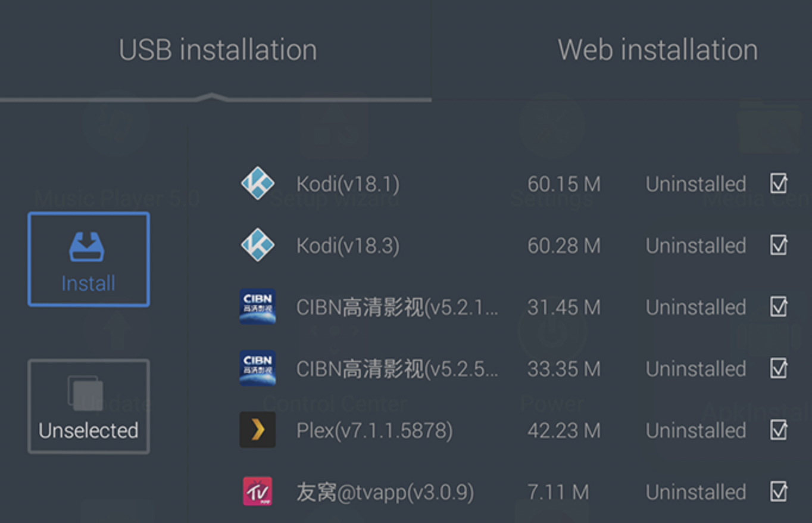Uncheck the Kodi v18.3 checkbox
This screenshot has width=812, height=523.
point(779,245)
